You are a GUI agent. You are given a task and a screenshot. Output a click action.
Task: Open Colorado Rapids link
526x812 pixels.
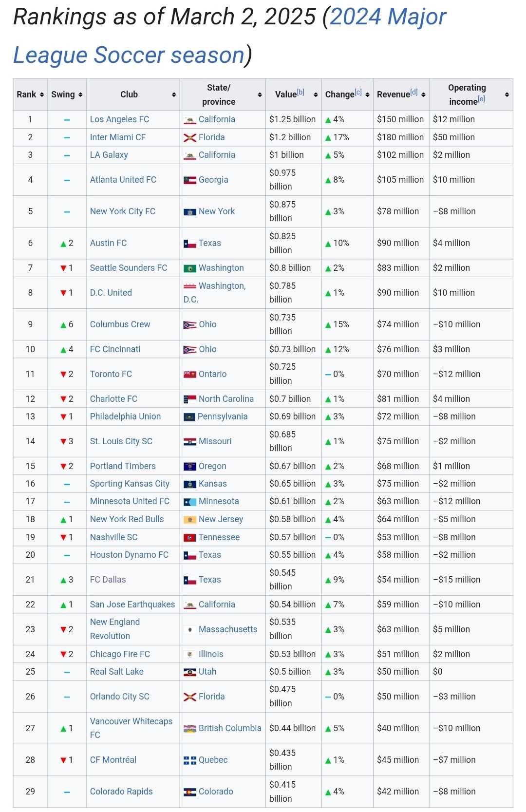[x=121, y=792]
